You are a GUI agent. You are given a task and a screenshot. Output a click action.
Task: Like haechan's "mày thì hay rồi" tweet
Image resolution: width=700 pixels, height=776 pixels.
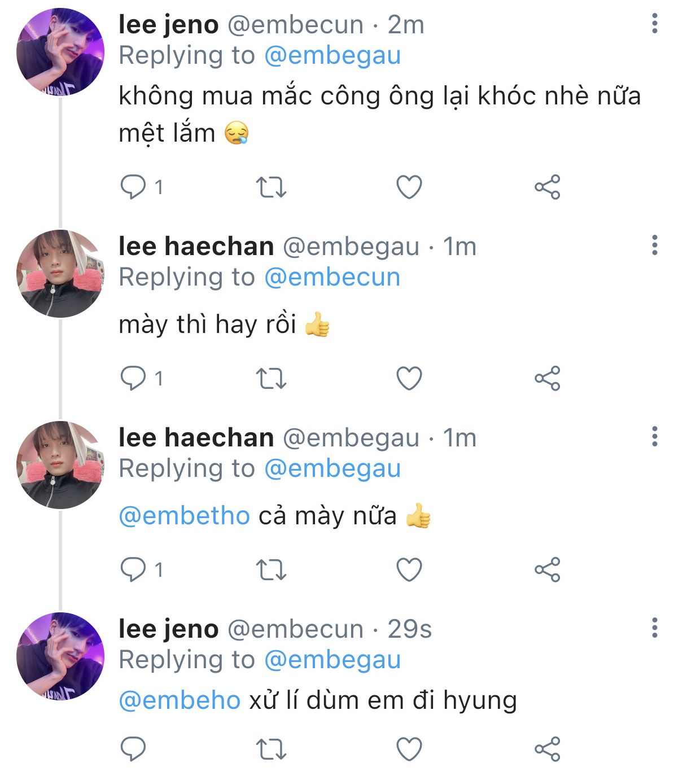[x=409, y=379]
